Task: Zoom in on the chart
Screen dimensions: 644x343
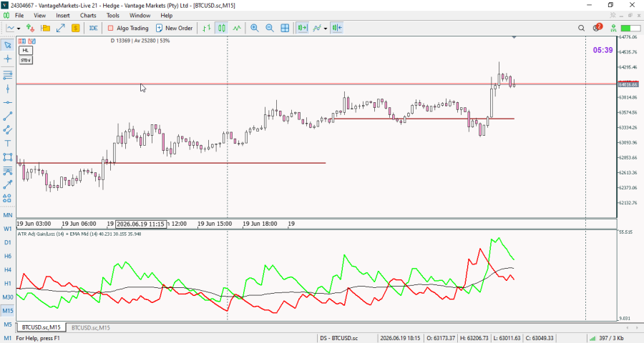Action: [255, 28]
